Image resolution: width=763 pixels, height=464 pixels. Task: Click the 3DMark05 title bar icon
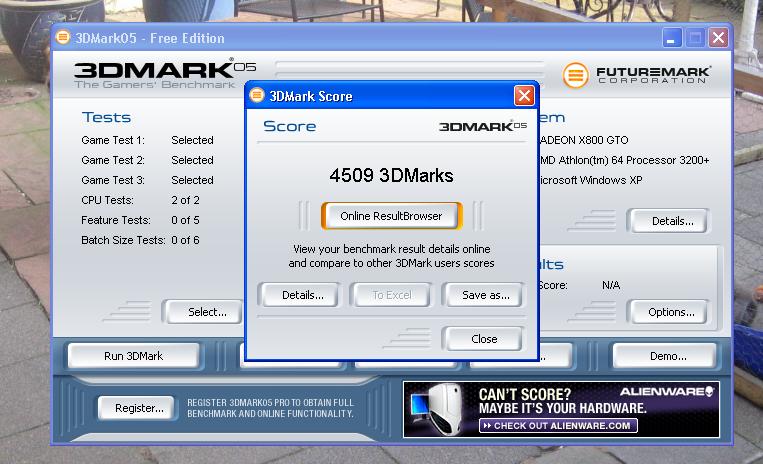tap(63, 37)
